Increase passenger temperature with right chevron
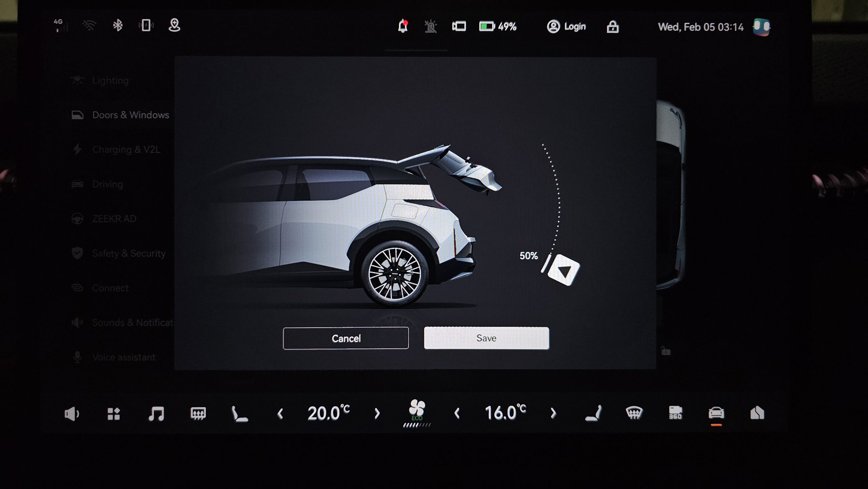This screenshot has height=489, width=868. click(553, 413)
